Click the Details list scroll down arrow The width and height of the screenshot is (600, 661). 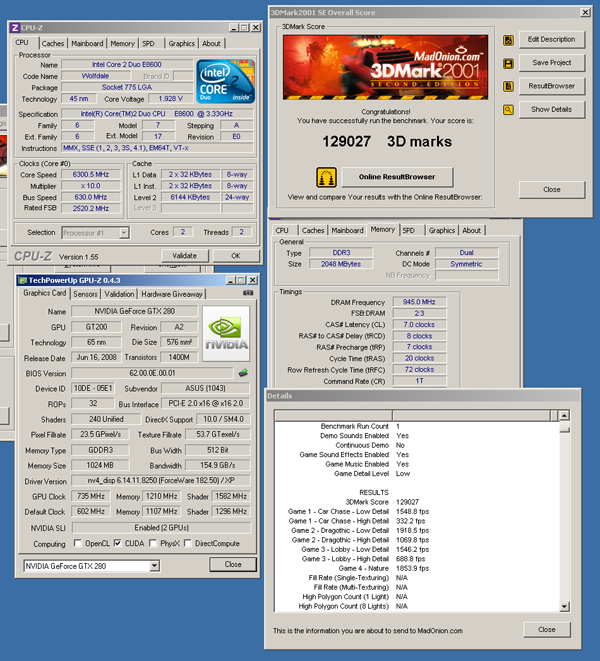[x=564, y=607]
